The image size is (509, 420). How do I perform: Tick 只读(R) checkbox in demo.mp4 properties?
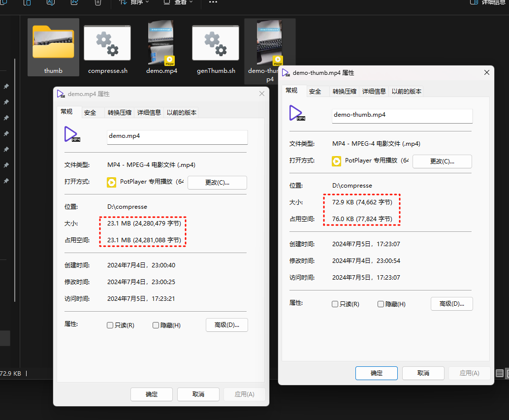point(110,325)
